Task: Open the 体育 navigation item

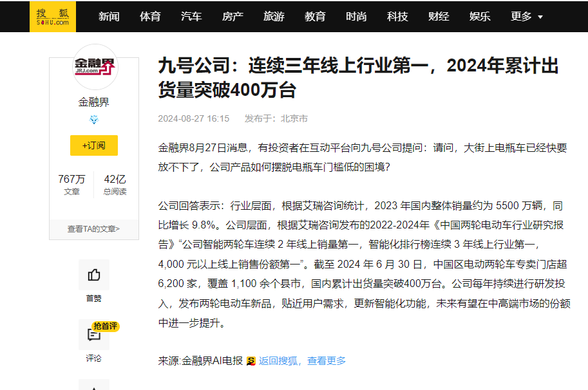Action: 150,17
